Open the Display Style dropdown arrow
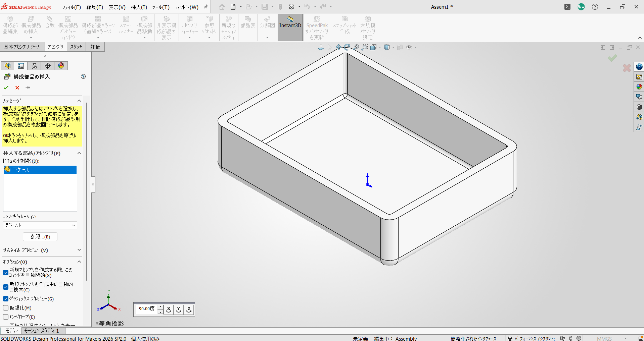This screenshot has height=341, width=644. point(393,48)
